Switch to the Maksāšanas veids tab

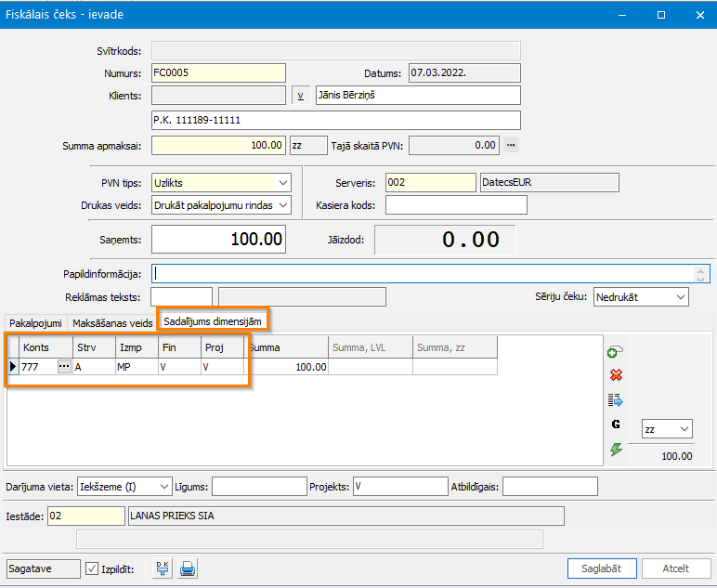point(112,322)
